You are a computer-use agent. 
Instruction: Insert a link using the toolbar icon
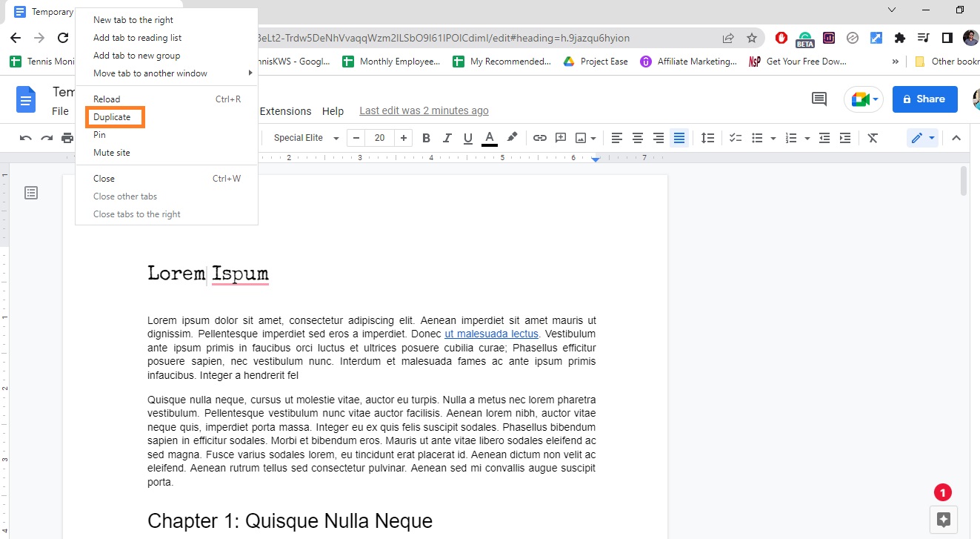(540, 137)
